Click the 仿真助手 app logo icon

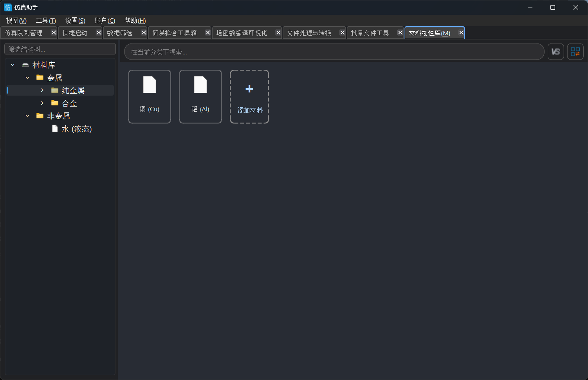(8, 7)
